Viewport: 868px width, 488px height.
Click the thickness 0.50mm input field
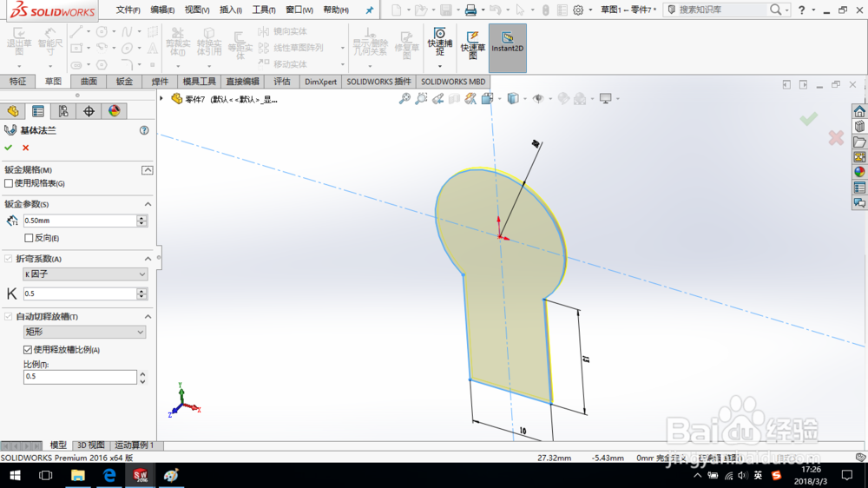click(x=80, y=221)
